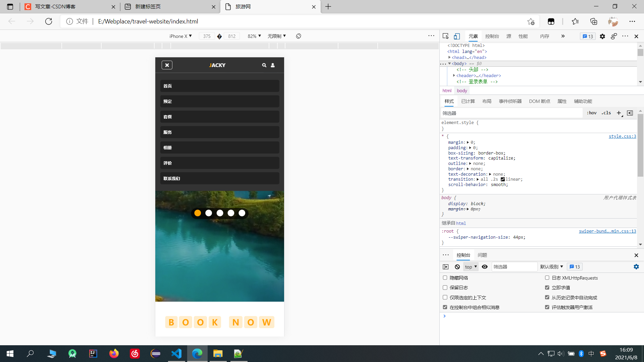
Task: Click the user profile icon in the header
Action: pyautogui.click(x=273, y=65)
